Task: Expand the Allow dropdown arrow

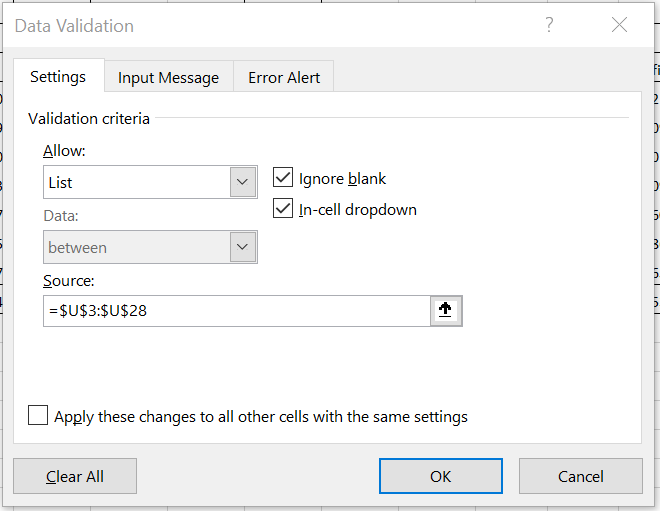Action: point(243,183)
